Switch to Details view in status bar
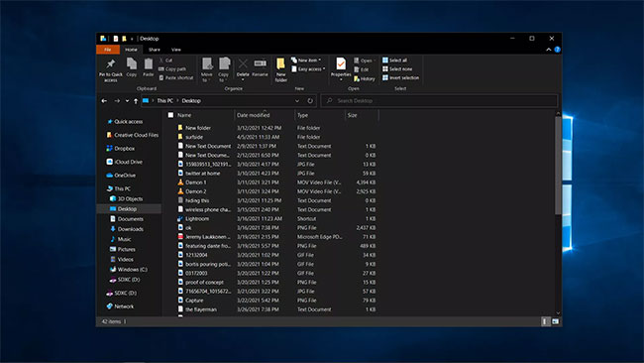Screen dimensions: 644x363 click(545, 321)
